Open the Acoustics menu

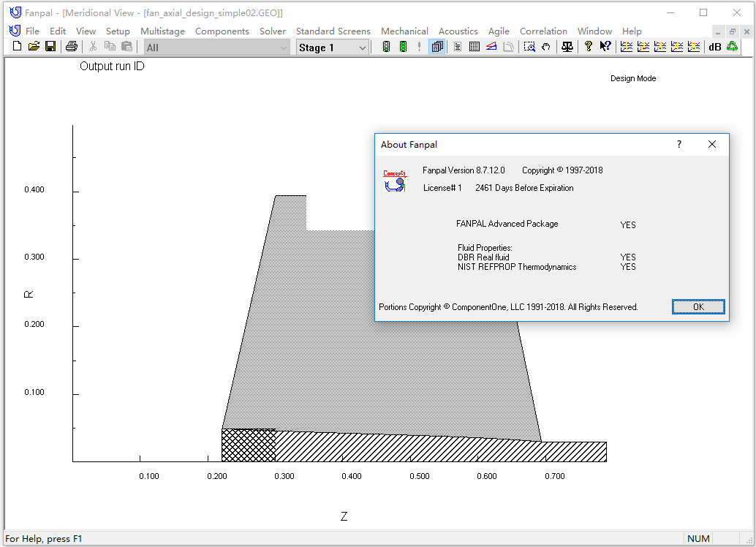pos(458,31)
